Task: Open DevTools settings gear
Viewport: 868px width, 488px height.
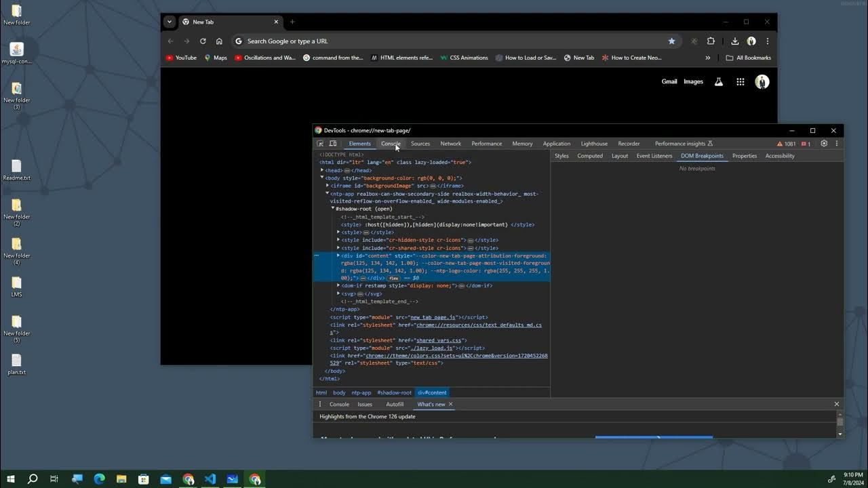Action: click(824, 144)
